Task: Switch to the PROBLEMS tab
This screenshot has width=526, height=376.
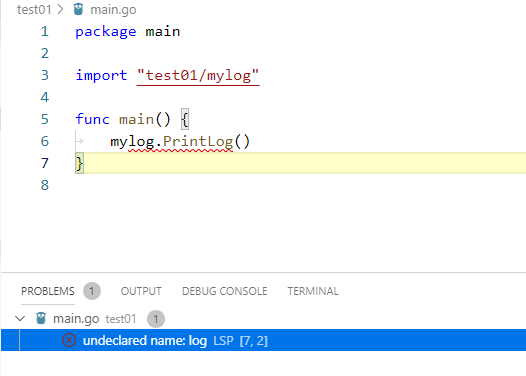Action: [48, 291]
